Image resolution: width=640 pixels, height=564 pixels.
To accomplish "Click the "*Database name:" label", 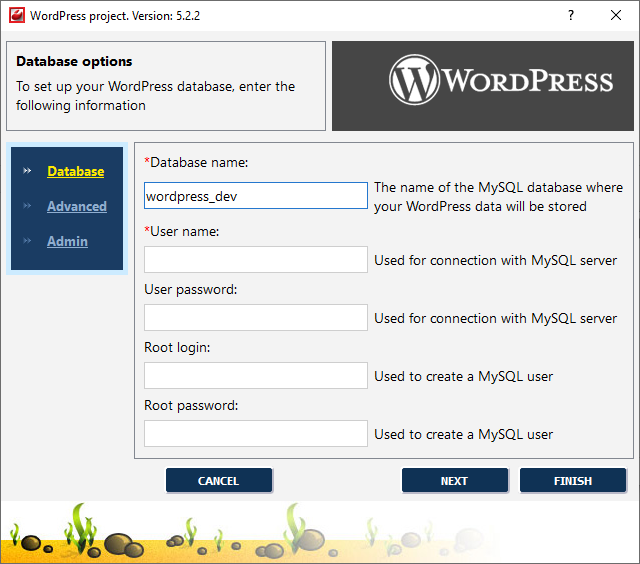I will click(x=196, y=162).
